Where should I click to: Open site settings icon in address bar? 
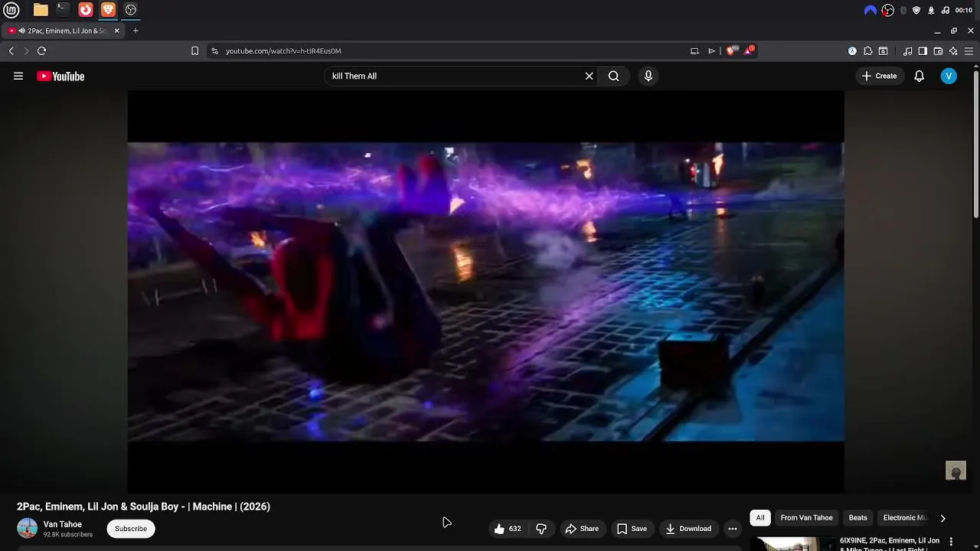(x=214, y=51)
